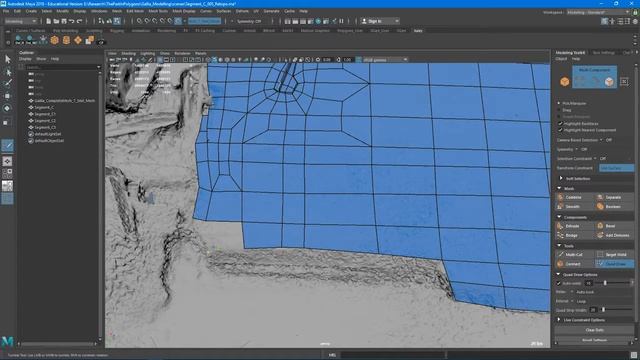
Task: Toggle Highlight Backfaces checkbox
Action: [560, 123]
